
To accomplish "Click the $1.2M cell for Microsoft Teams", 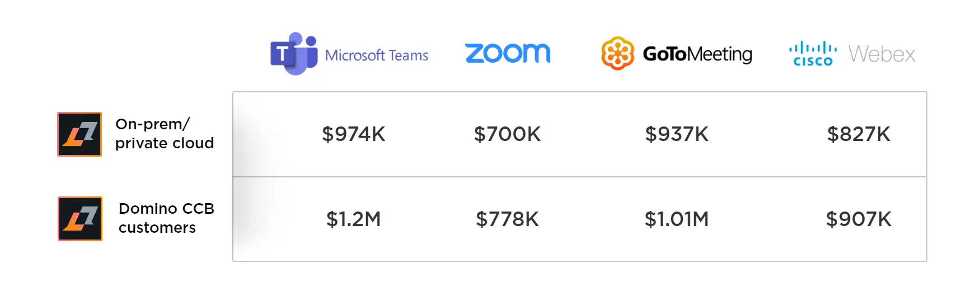I will point(354,219).
